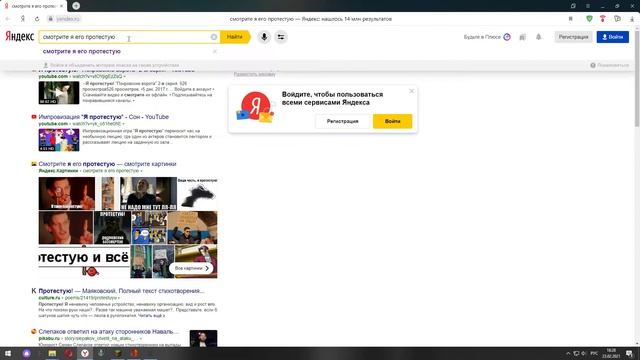This screenshot has height=360, width=640.
Task: Expand the pikabu.ru result URL dropdown arrow
Action: [140, 338]
